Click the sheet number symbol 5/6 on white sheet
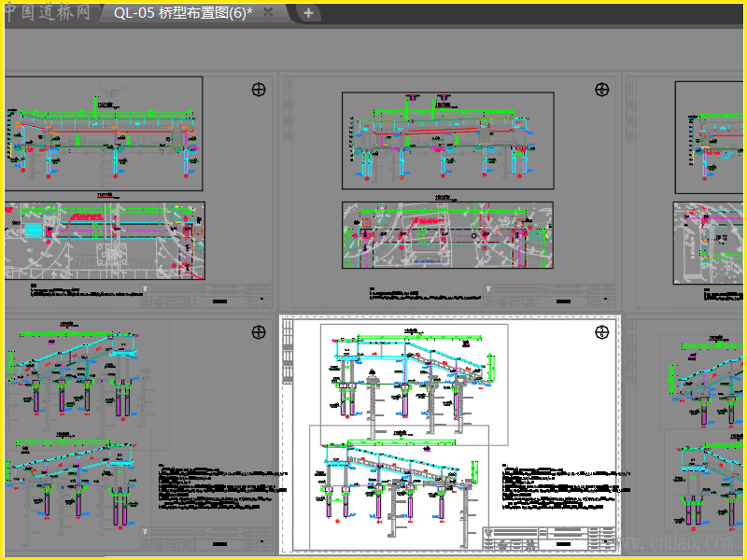 [x=602, y=332]
